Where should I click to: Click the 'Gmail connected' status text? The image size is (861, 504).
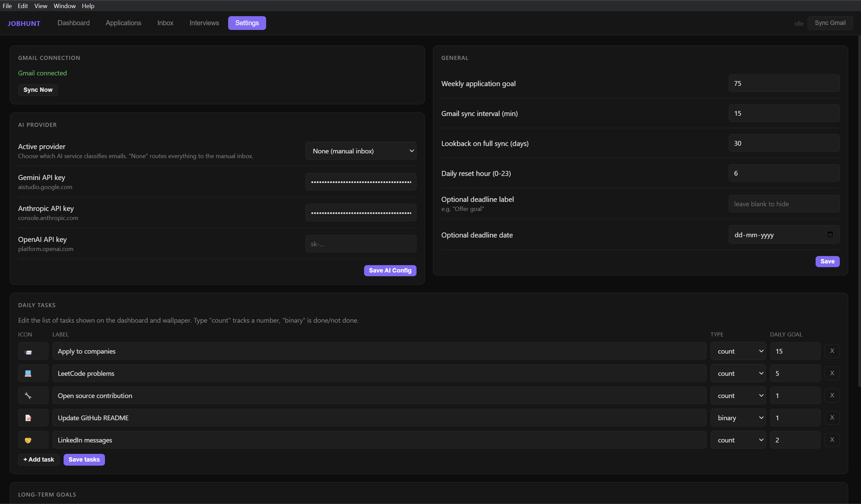pos(42,73)
